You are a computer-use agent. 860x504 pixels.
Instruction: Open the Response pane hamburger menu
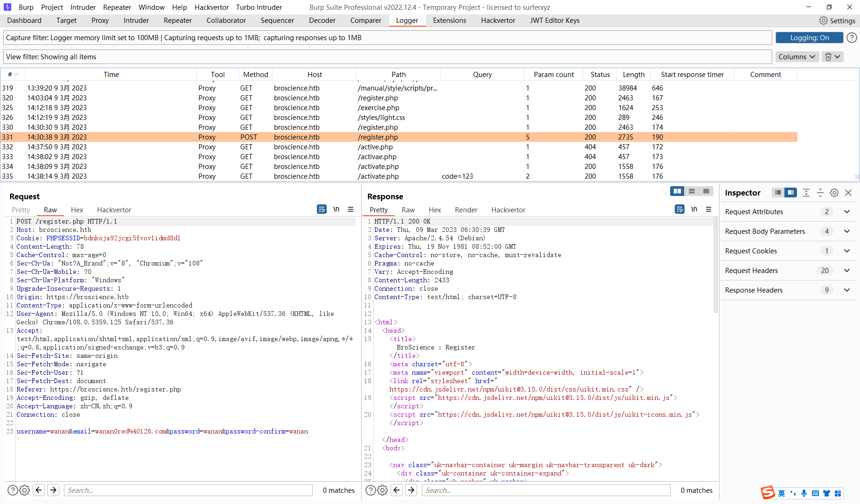pos(708,210)
